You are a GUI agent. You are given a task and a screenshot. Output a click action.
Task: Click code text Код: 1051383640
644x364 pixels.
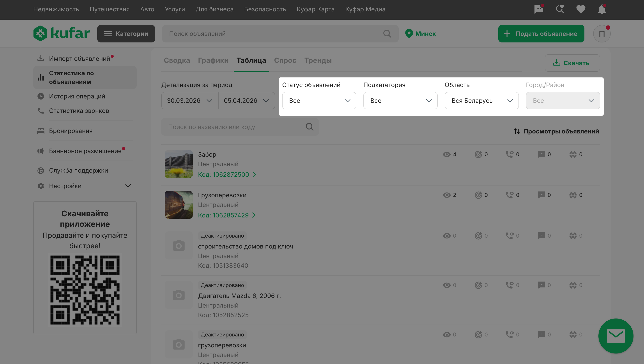pyautogui.click(x=223, y=266)
